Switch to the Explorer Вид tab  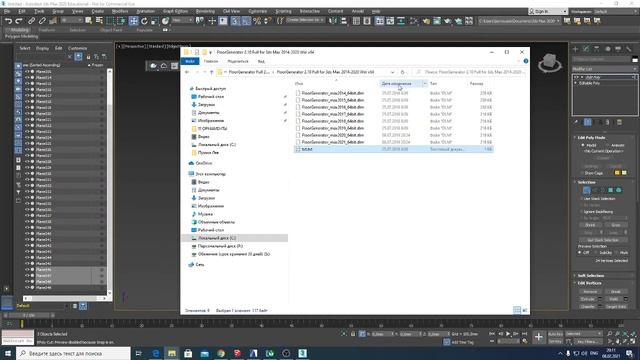pyautogui.click(x=261, y=61)
